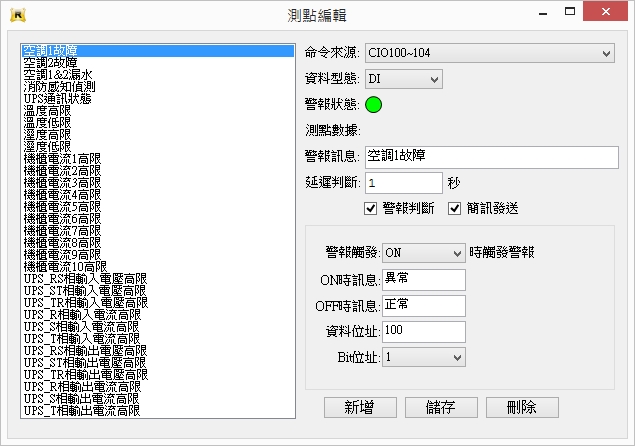The height and width of the screenshot is (446, 635).
Task: Open the 警報觸發 ON dropdown
Action: coord(424,253)
